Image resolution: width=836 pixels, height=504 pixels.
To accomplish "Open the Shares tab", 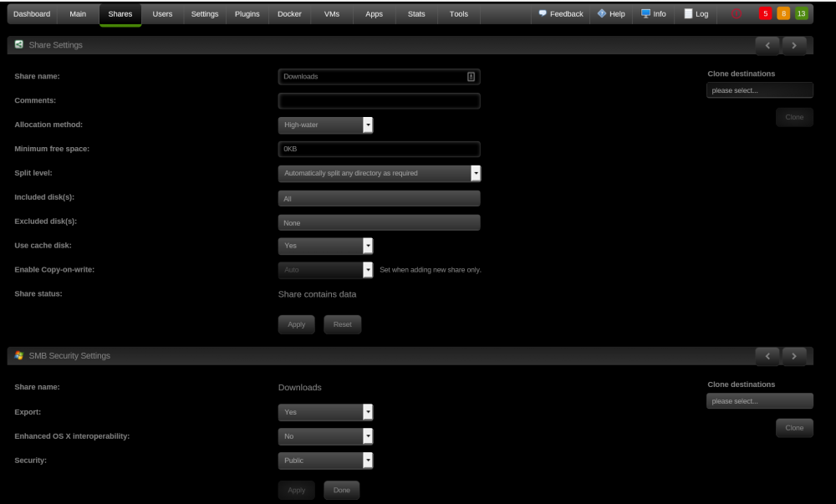I will (120, 14).
